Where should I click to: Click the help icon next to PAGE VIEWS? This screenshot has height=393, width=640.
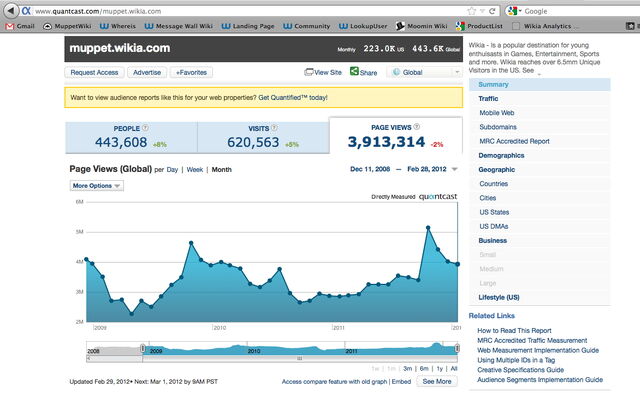click(417, 127)
